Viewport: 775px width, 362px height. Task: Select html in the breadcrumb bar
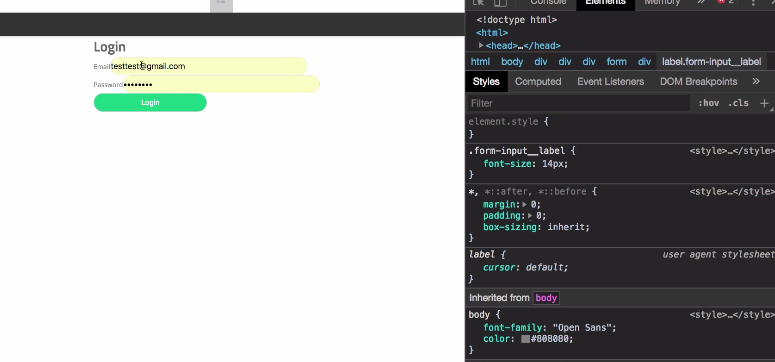480,62
